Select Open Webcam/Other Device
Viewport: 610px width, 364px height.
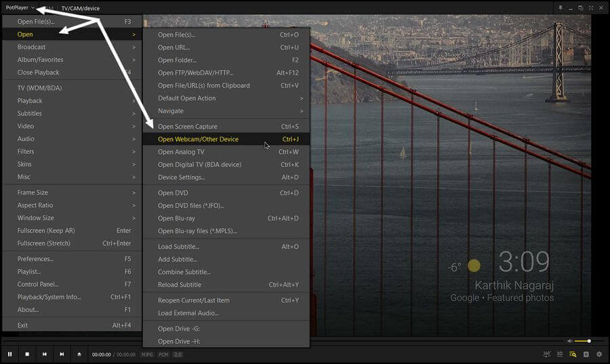pos(198,139)
